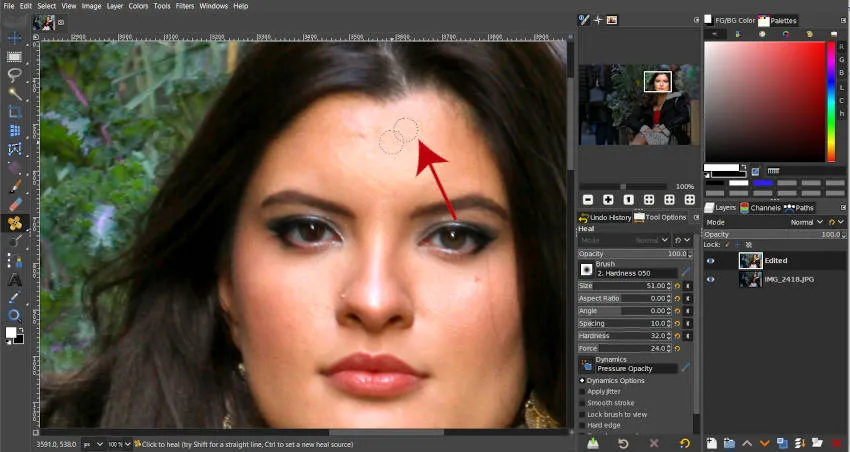The width and height of the screenshot is (850, 452).
Task: Switch to the Channels tab
Action: [764, 208]
